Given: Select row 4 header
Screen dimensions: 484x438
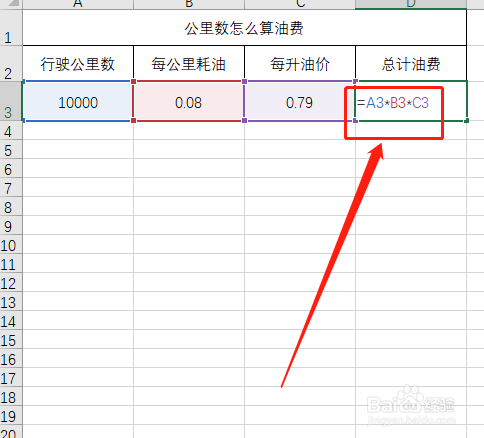Looking at the screenshot, I should tap(11, 130).
